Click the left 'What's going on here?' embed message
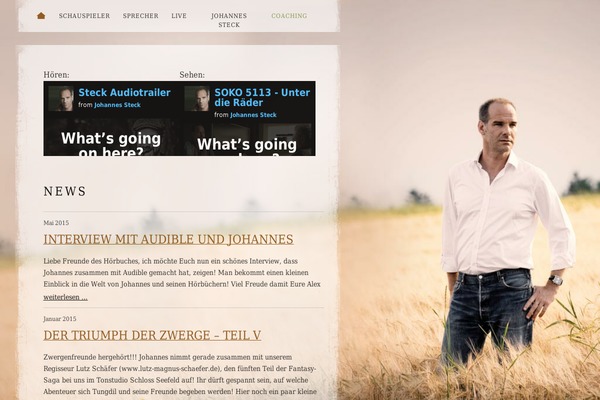This screenshot has width=600, height=400. point(111,144)
